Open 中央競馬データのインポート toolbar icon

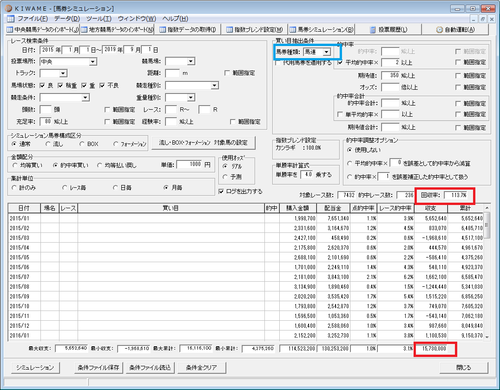pyautogui.click(x=10, y=30)
